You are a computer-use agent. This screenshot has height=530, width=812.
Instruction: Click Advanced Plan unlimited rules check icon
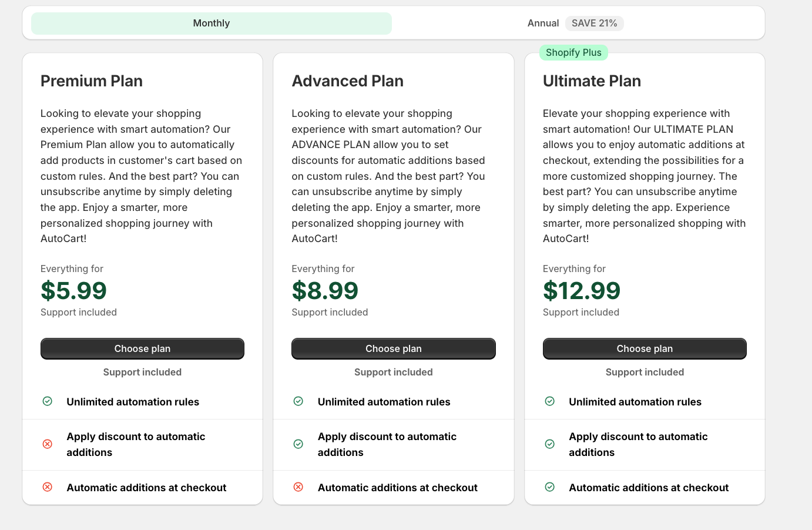pyautogui.click(x=298, y=401)
